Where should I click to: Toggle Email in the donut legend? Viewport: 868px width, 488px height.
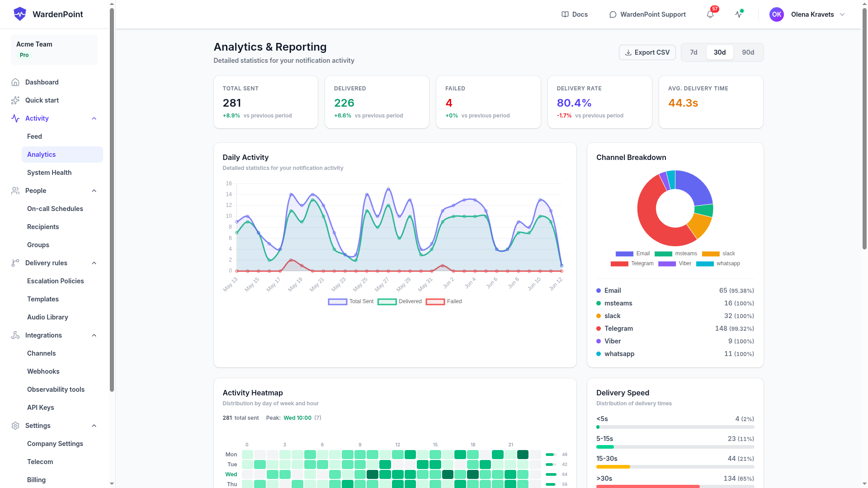(x=632, y=253)
